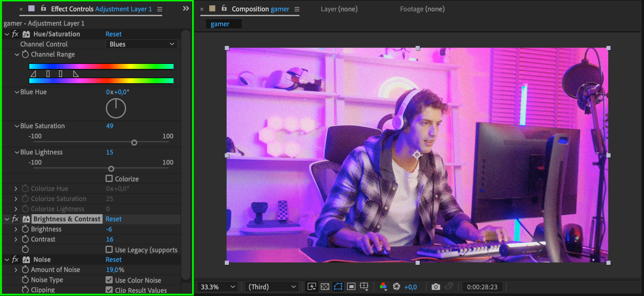Uncheck Clip Result Values
This screenshot has height=296, width=644.
109,290
